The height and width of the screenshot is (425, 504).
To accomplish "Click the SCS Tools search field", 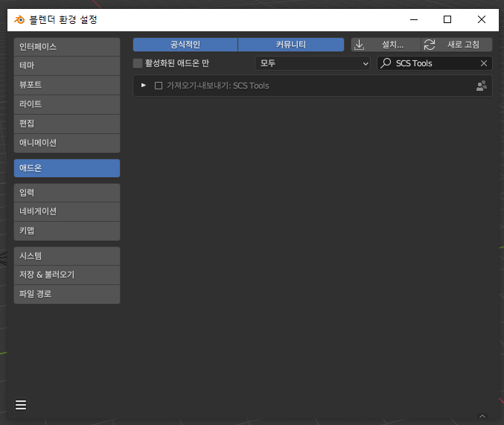I will coord(435,63).
